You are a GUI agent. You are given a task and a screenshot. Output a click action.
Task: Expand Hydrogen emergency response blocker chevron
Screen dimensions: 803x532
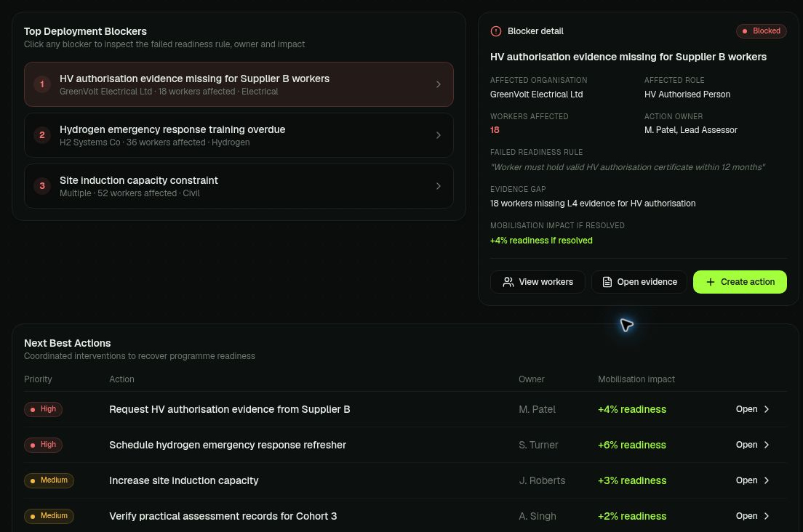439,135
